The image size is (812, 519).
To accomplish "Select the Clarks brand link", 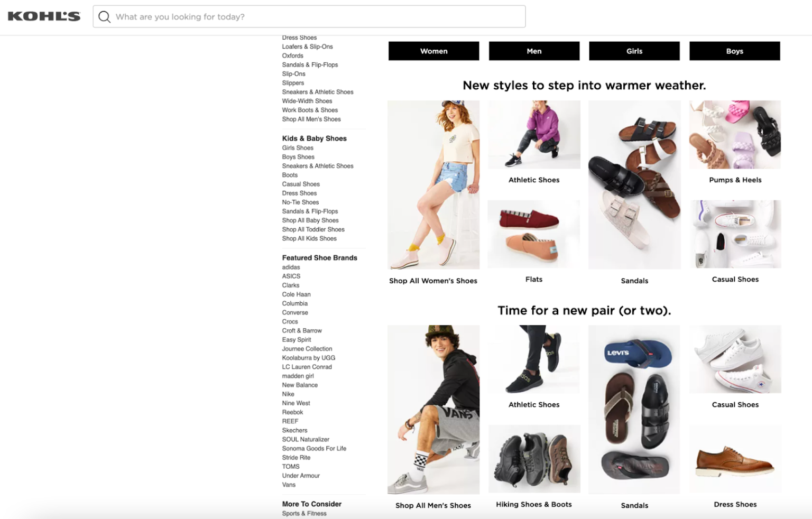I will pos(290,285).
